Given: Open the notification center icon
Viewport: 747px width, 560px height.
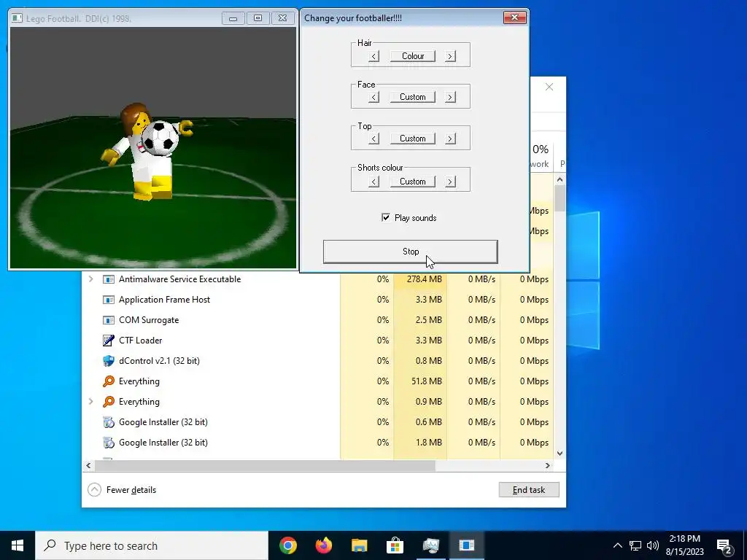Looking at the screenshot, I should pos(724,545).
